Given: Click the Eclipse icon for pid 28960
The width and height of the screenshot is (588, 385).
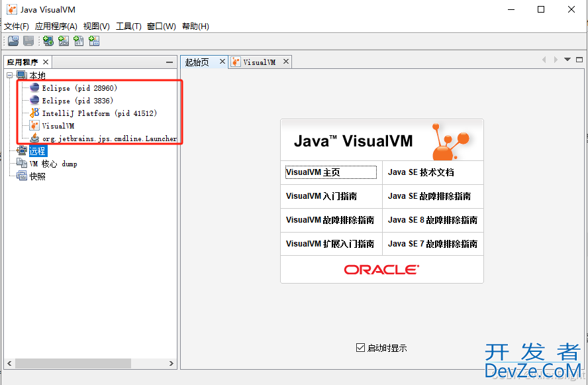Looking at the screenshot, I should 34,88.
